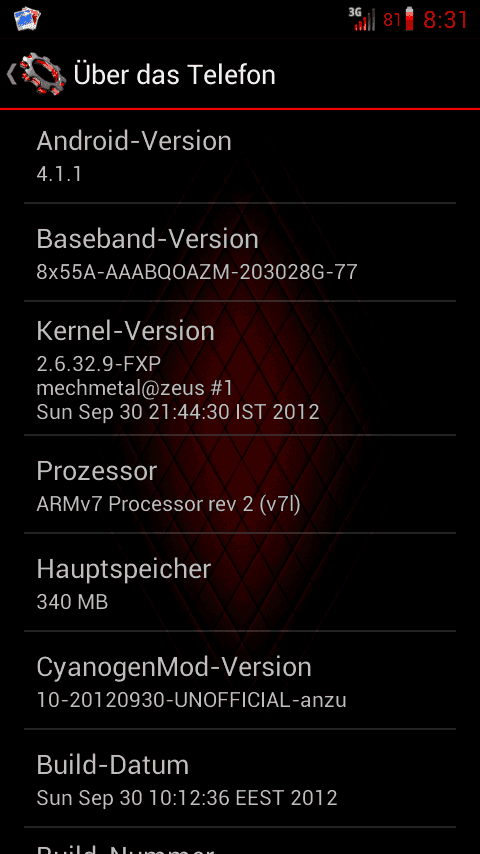Tap the settings gear icon in header
The image size is (480, 854).
pyautogui.click(x=44, y=74)
